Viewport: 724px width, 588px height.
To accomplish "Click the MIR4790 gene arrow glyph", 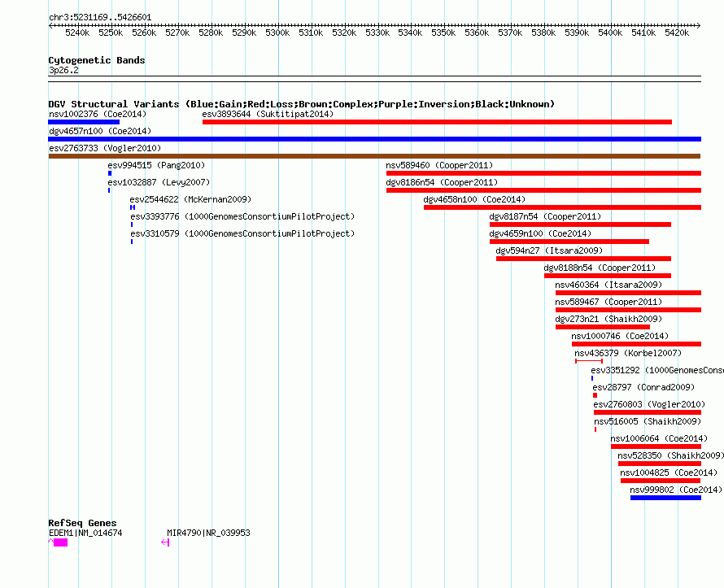I will 165,542.
